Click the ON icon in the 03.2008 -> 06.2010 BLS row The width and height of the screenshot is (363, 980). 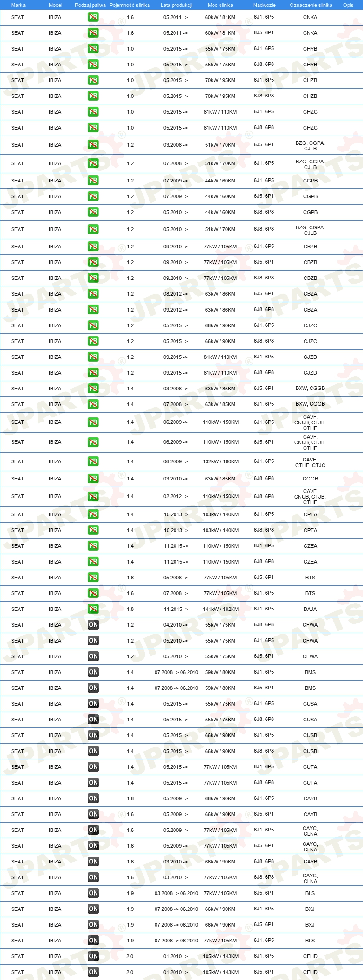tap(93, 893)
